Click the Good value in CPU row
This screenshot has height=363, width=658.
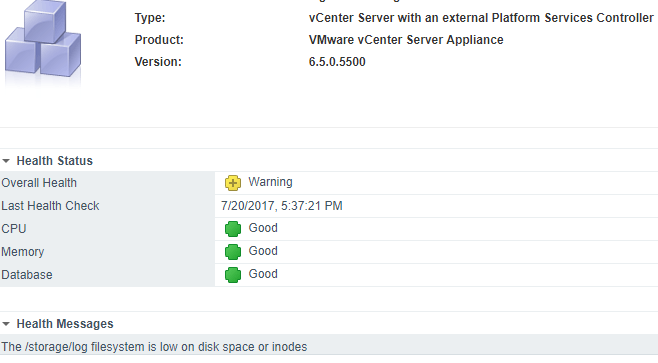(263, 228)
